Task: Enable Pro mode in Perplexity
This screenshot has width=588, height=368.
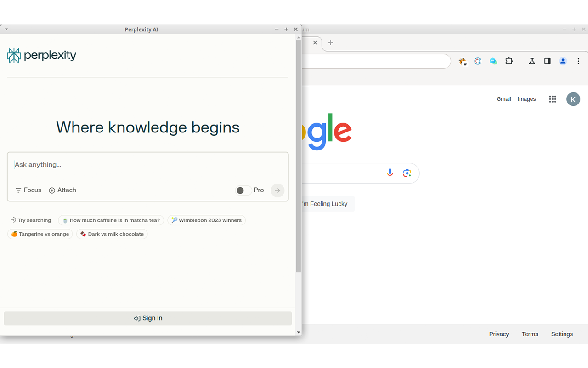Action: point(243,190)
